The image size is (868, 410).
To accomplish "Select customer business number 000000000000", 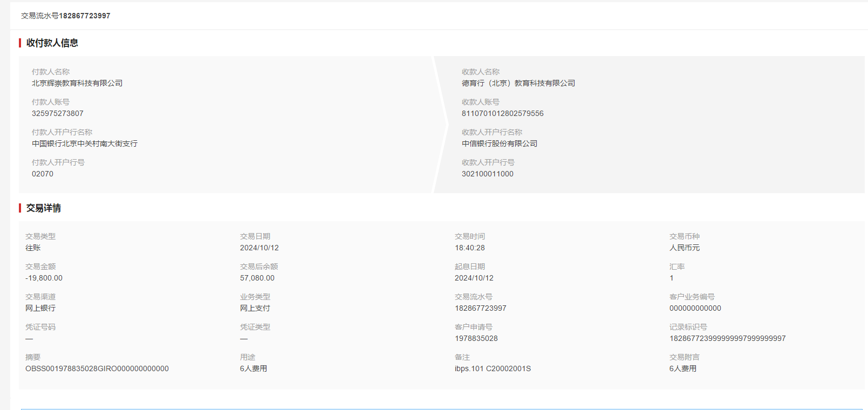I will [x=695, y=308].
